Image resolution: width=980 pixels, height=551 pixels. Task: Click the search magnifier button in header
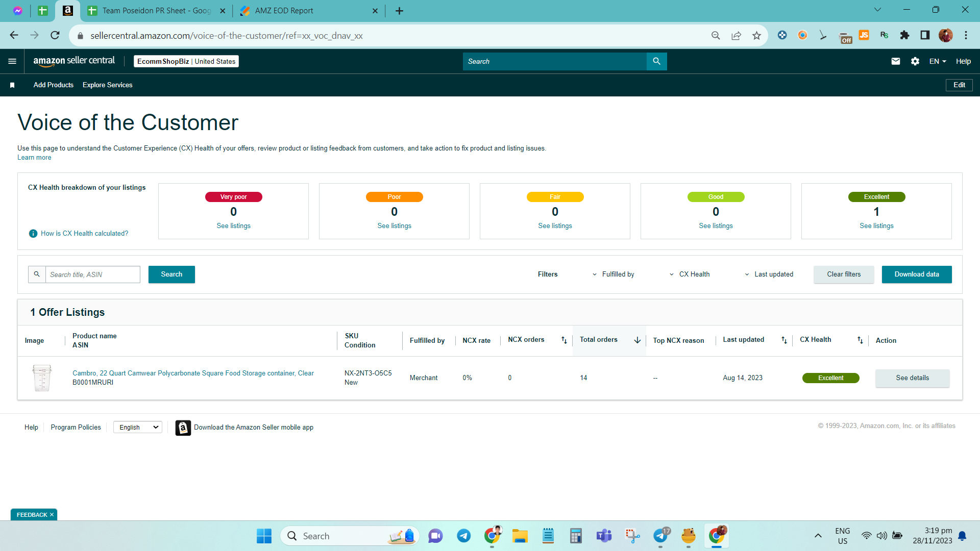pos(656,61)
